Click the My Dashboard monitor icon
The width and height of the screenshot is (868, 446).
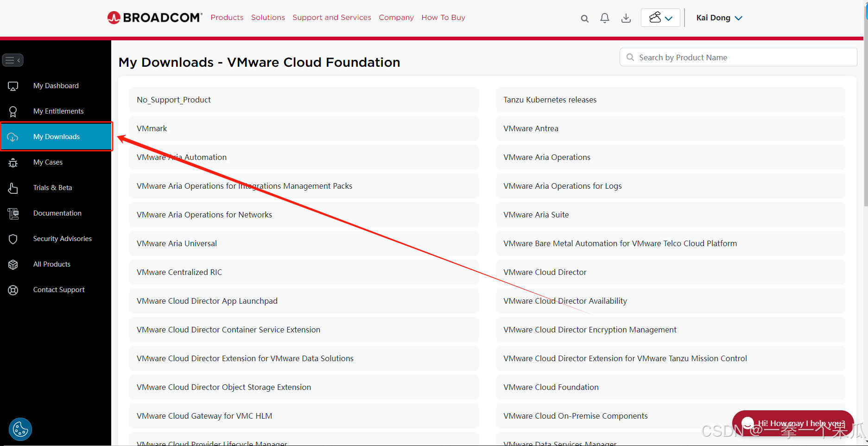pyautogui.click(x=13, y=86)
